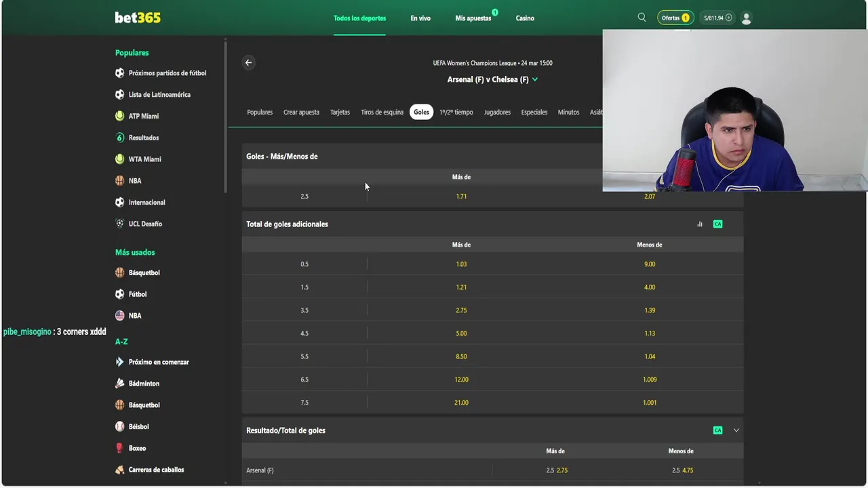The height and width of the screenshot is (488, 868).
Task: Open the user account profile icon
Action: coord(746,18)
